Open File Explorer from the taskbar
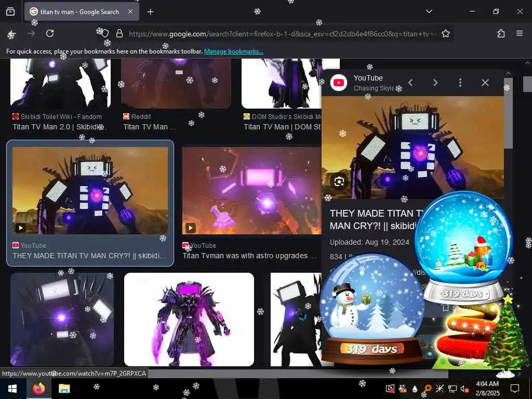 click(64, 389)
